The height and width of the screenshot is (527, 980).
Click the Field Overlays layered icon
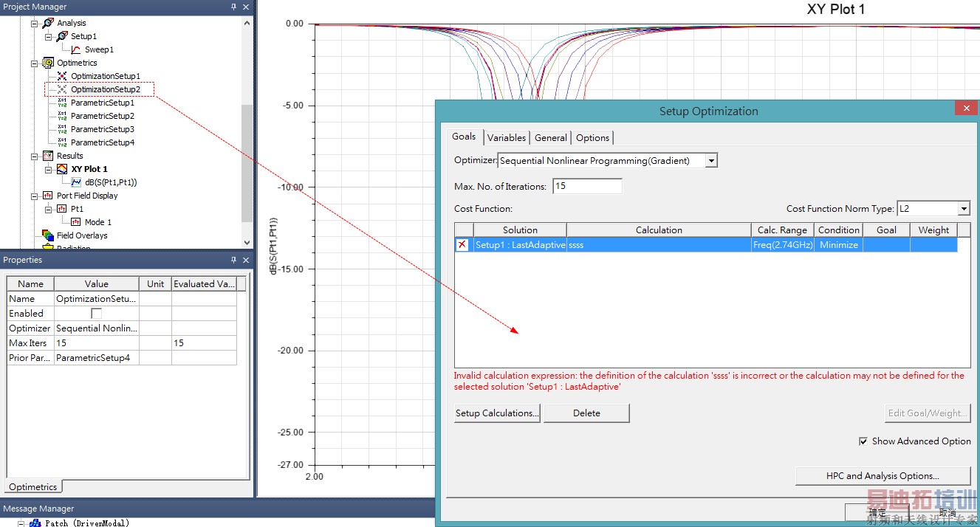(x=48, y=235)
